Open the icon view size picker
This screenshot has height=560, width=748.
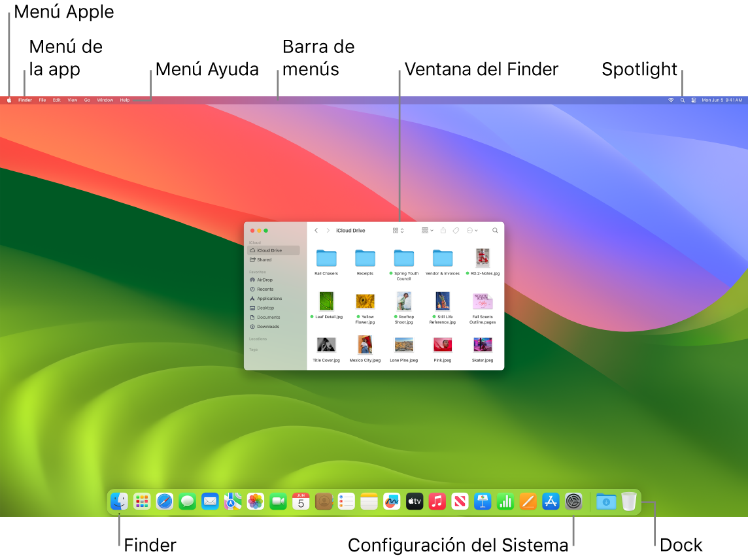pos(398,230)
